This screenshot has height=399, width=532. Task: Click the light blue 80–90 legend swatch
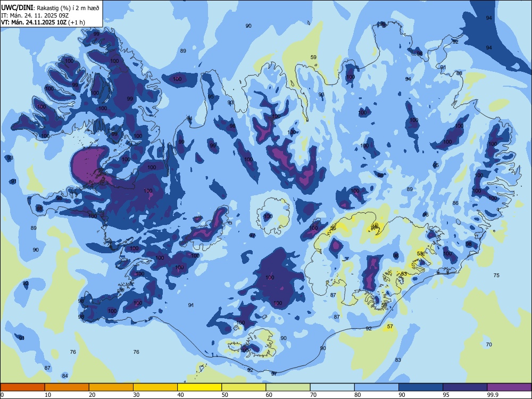(377, 387)
